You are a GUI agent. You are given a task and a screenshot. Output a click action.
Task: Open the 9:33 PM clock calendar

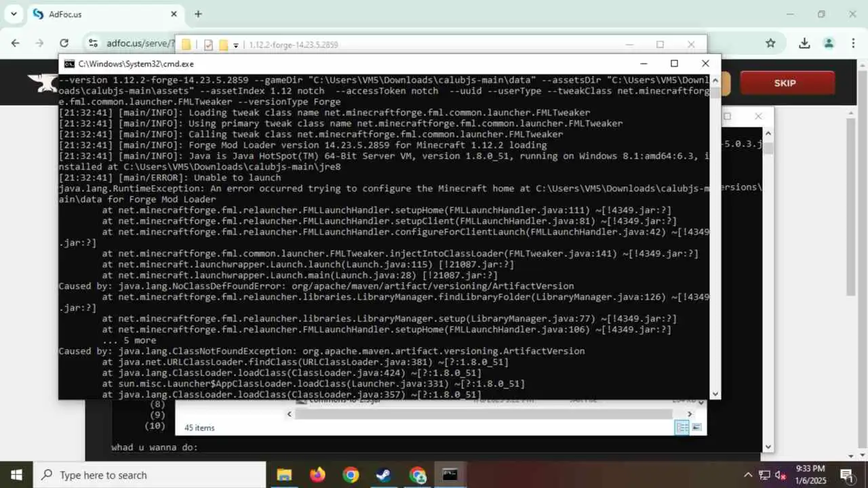[810, 474]
